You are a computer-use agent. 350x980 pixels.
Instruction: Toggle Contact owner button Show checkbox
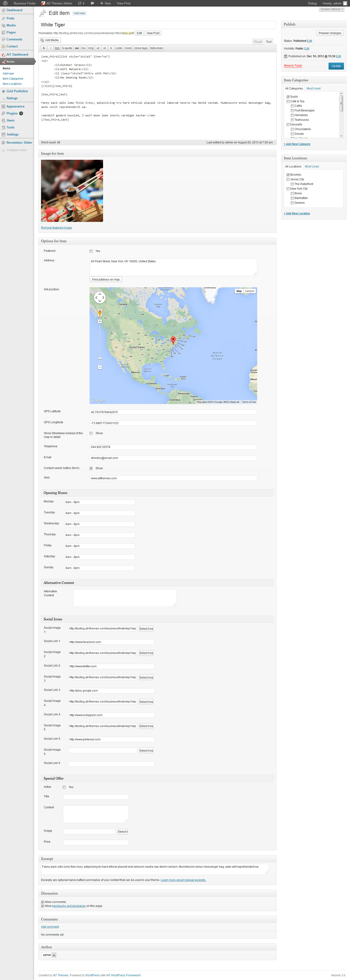tap(91, 468)
